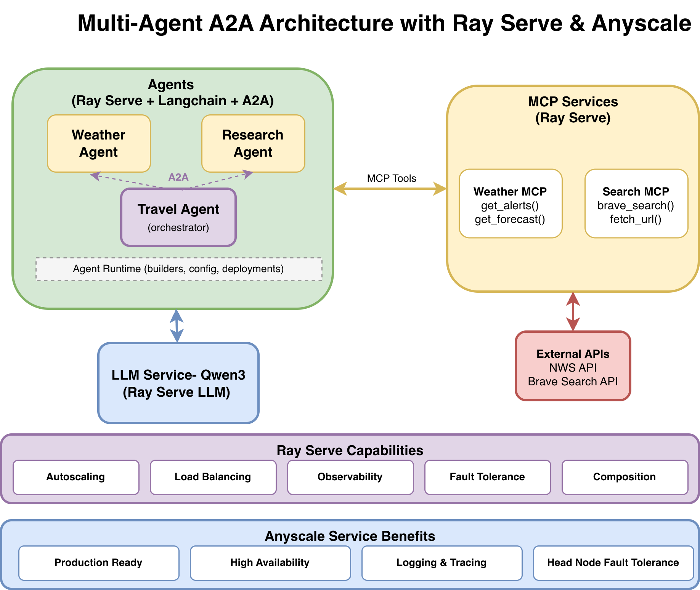Image resolution: width=700 pixels, height=590 pixels.
Task: Enable the Fault Tolerance capability
Action: pyautogui.click(x=487, y=477)
